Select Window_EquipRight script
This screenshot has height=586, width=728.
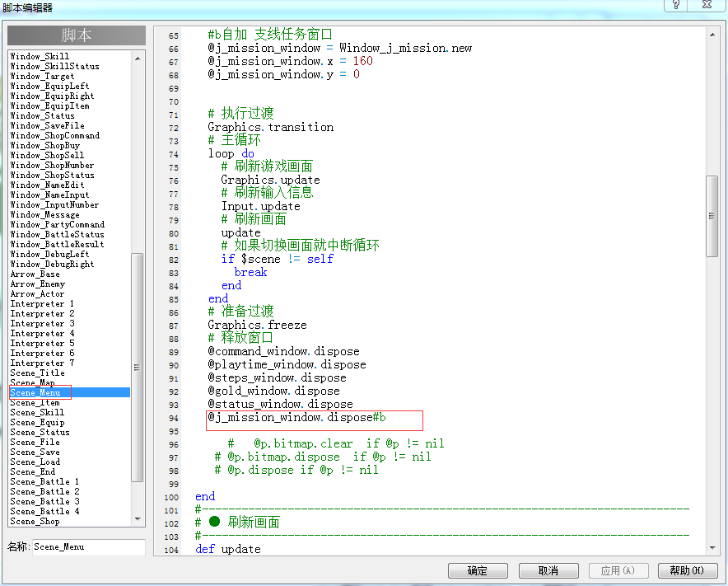pyautogui.click(x=52, y=96)
